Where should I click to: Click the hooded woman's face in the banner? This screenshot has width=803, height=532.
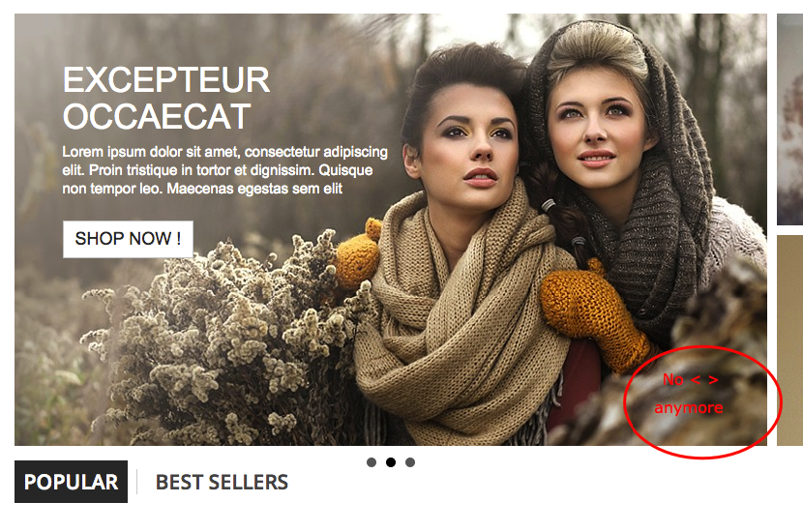[597, 128]
